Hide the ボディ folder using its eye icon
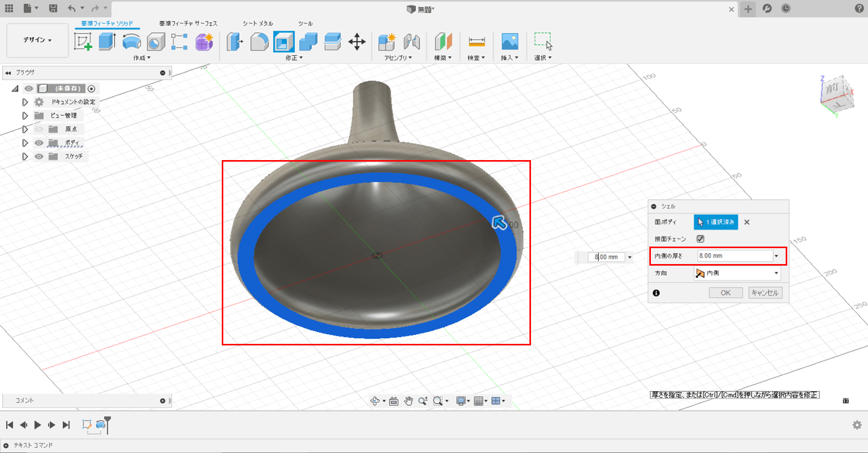 [x=39, y=143]
